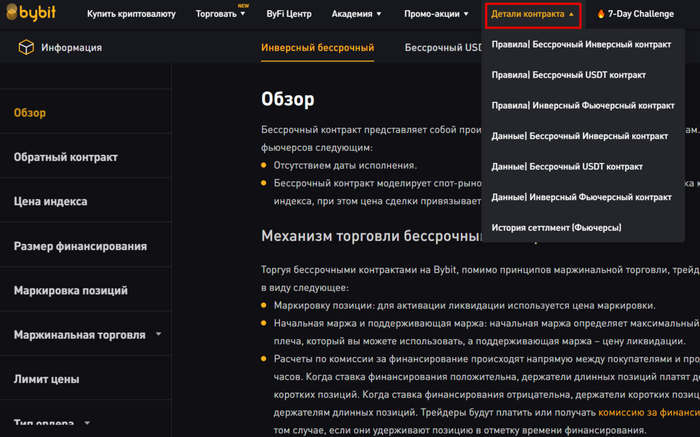Select Правила Бессрочный USDT контракт
The width and height of the screenshot is (700, 437).
568,75
